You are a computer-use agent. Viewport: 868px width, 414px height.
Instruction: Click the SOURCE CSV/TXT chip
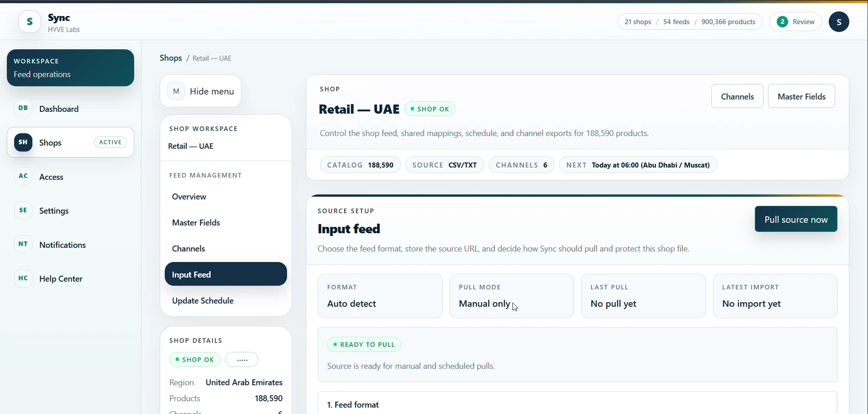tap(444, 165)
